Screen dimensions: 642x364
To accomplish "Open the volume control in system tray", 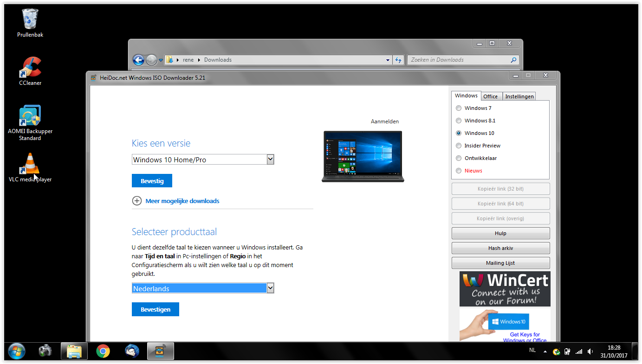I will tap(590, 351).
